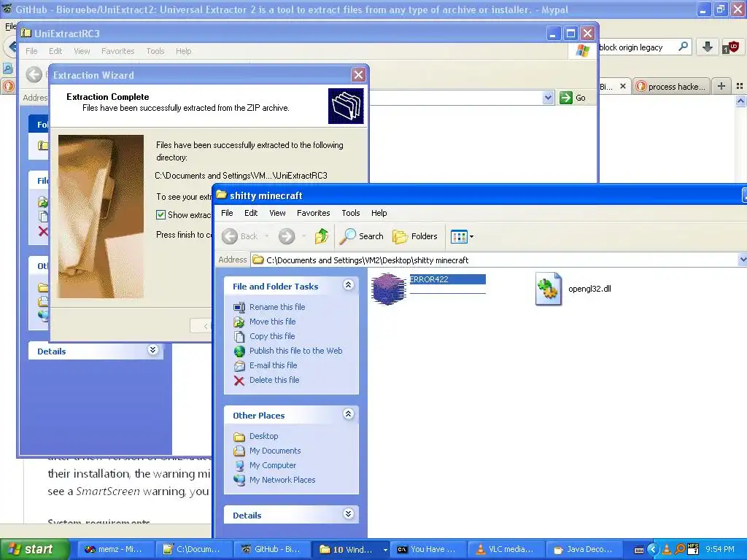The width and height of the screenshot is (747, 560).
Task: Click Move this file
Action: coord(273,322)
